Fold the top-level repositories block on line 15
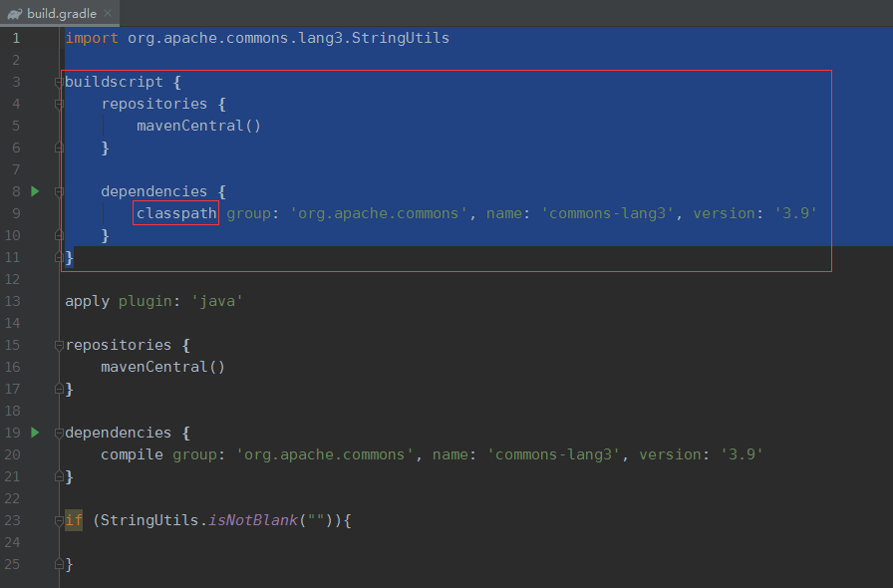Screen dimensions: 893x588 (60, 345)
